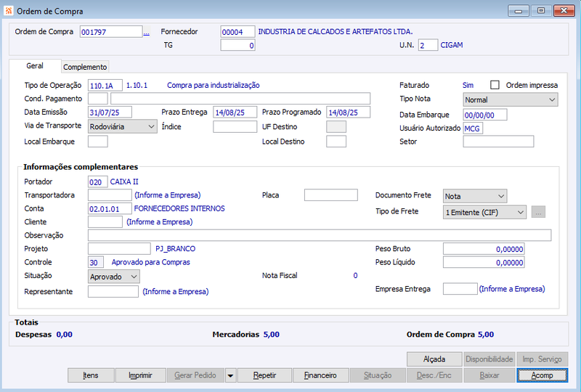Click the Itens button
Viewport: 581px width, 392px height.
(x=91, y=375)
